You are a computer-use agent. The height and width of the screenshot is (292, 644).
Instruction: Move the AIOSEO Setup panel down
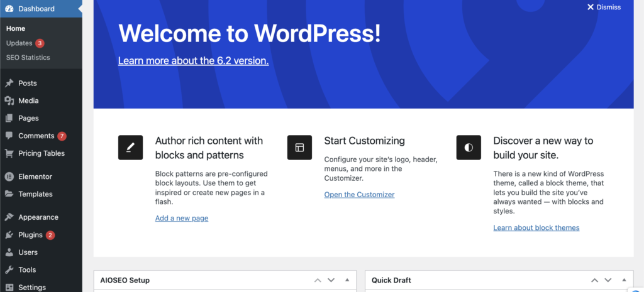coord(331,280)
